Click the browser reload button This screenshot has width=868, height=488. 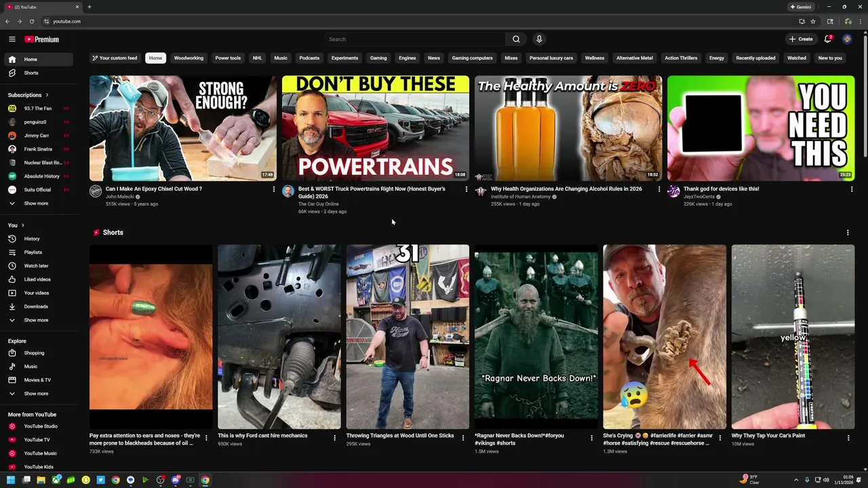click(x=31, y=21)
